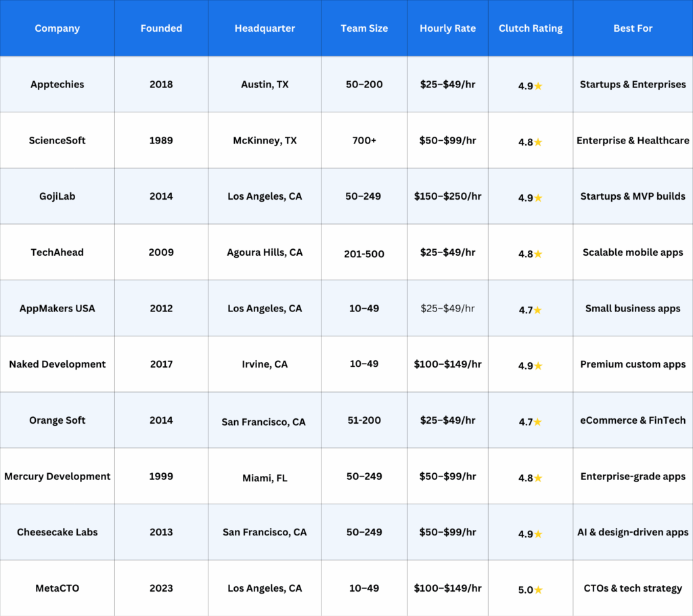This screenshot has height=616, width=693.
Task: Click the star icon in AppMakers USA row
Action: [537, 310]
